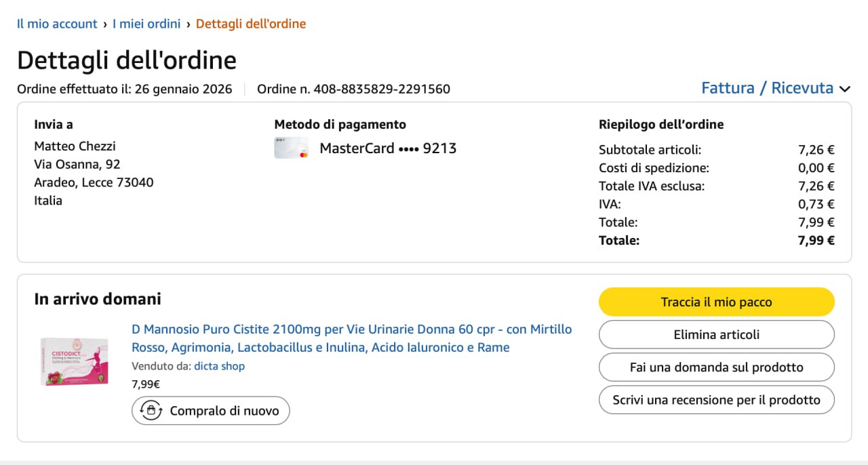Select Fai una domanda sul prodotto

[716, 367]
